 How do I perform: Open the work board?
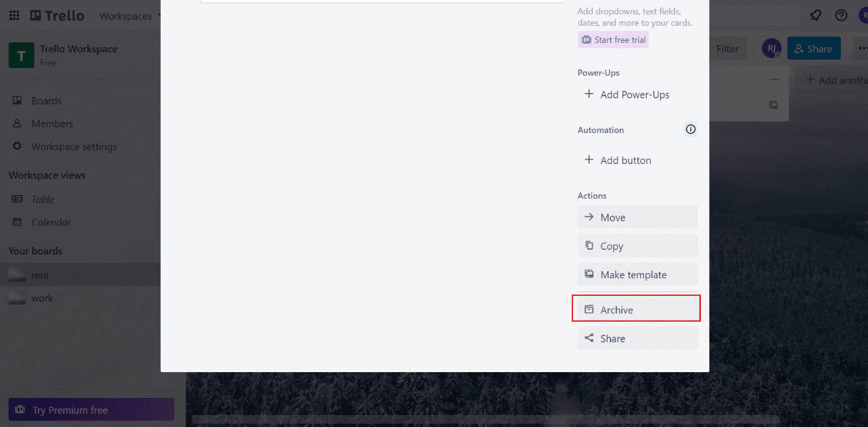point(42,298)
